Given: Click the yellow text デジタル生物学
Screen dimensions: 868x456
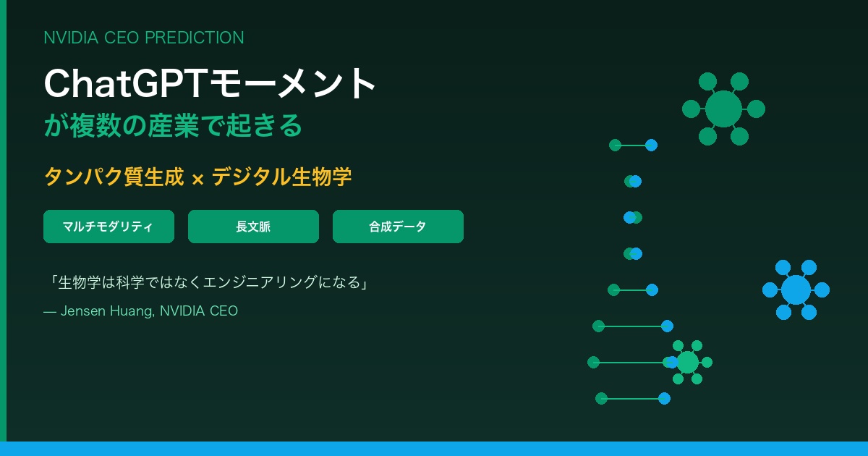Looking at the screenshot, I should point(281,177).
